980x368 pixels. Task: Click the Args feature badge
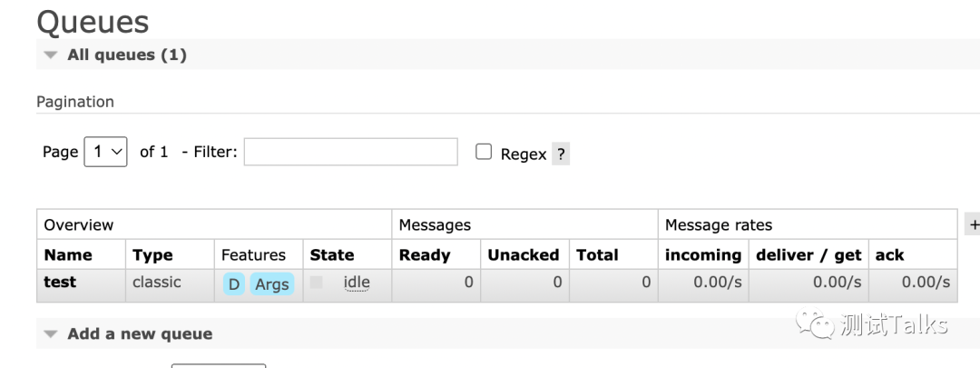[x=271, y=284]
